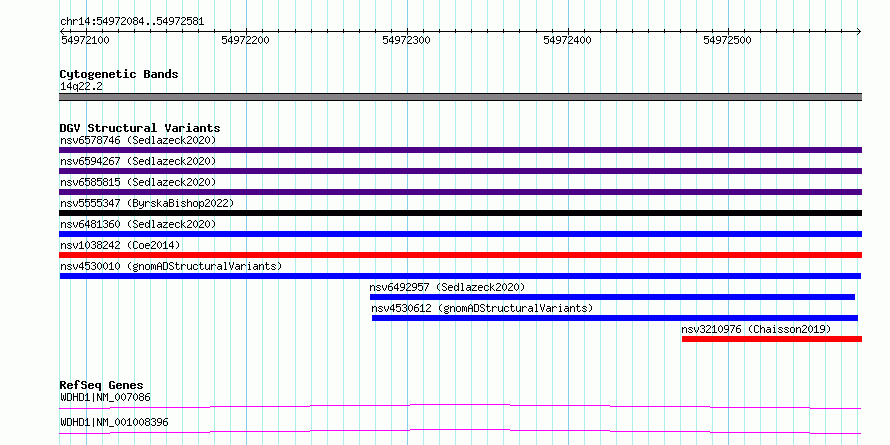Open variant label nsv4530612 (gnomADStructuralVariants)
Image resolution: width=890 pixels, height=445 pixels.
point(482,308)
